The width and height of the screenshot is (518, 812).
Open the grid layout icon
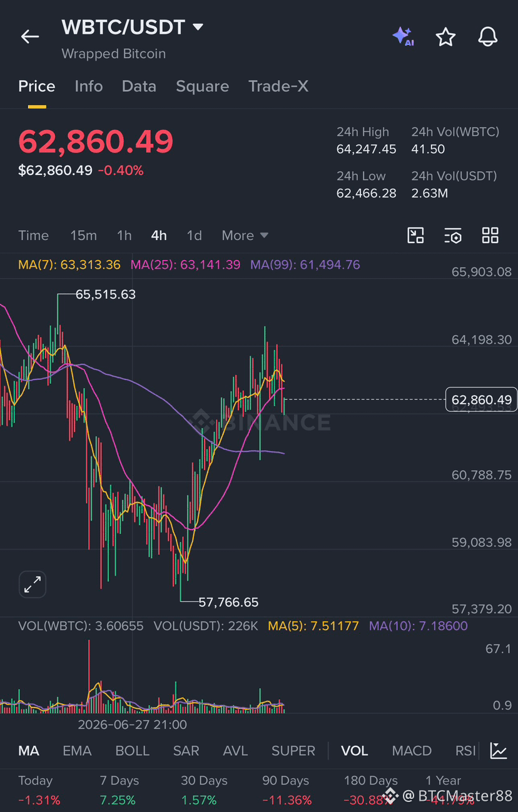(490, 236)
